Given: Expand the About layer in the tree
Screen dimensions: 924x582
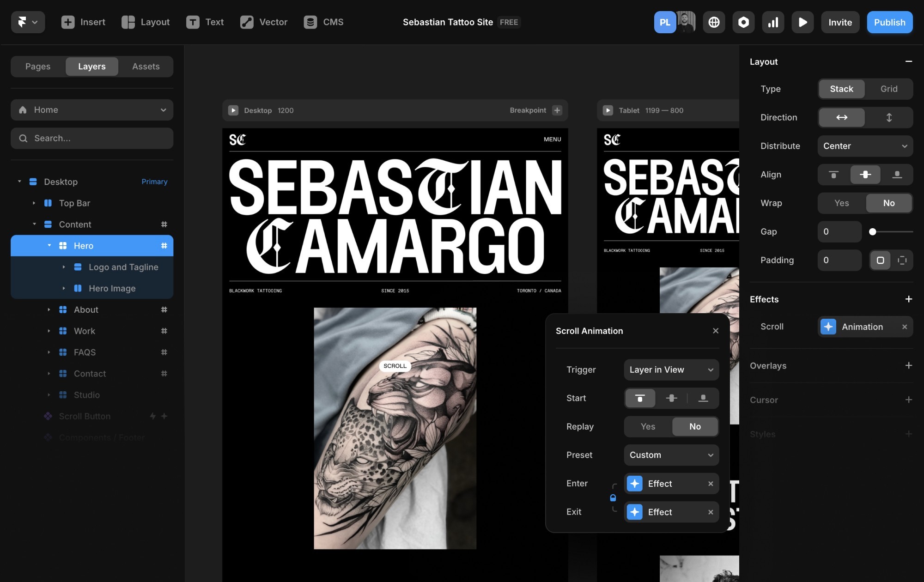Looking at the screenshot, I should point(49,310).
